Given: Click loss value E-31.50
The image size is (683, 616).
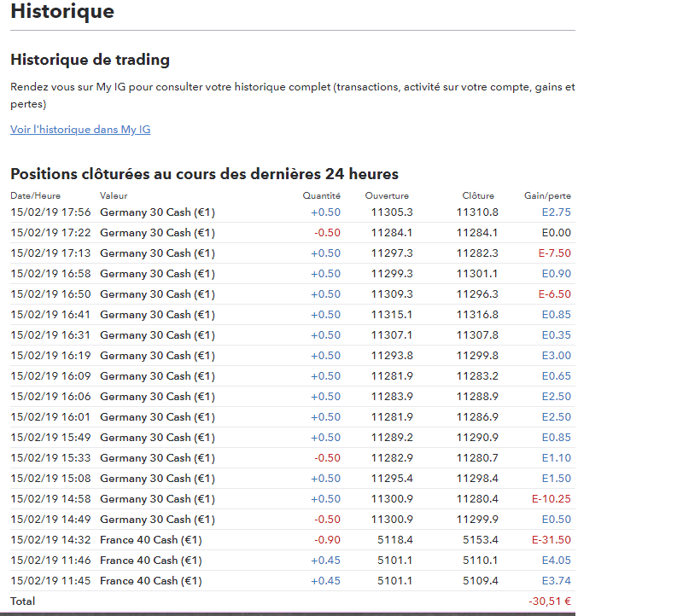Looking at the screenshot, I should click(551, 539).
